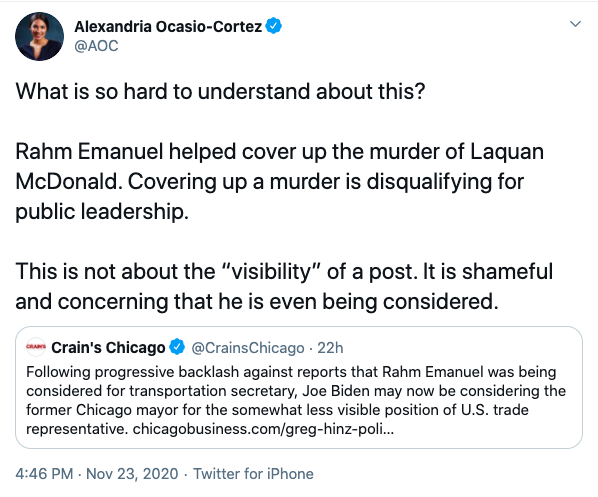The width and height of the screenshot is (598, 497).
Task: Open the quoted Crain's Chicago tweet text
Action: point(296,400)
